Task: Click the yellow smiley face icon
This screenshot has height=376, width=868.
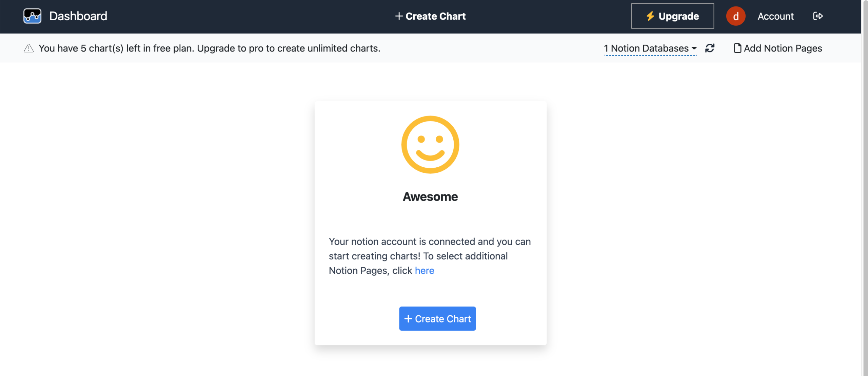Action: pyautogui.click(x=430, y=145)
